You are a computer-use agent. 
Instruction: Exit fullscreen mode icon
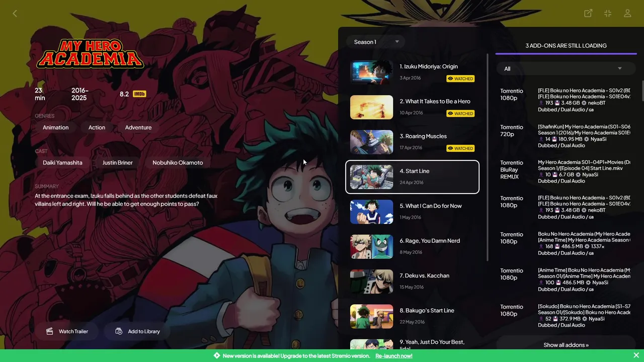(x=608, y=14)
